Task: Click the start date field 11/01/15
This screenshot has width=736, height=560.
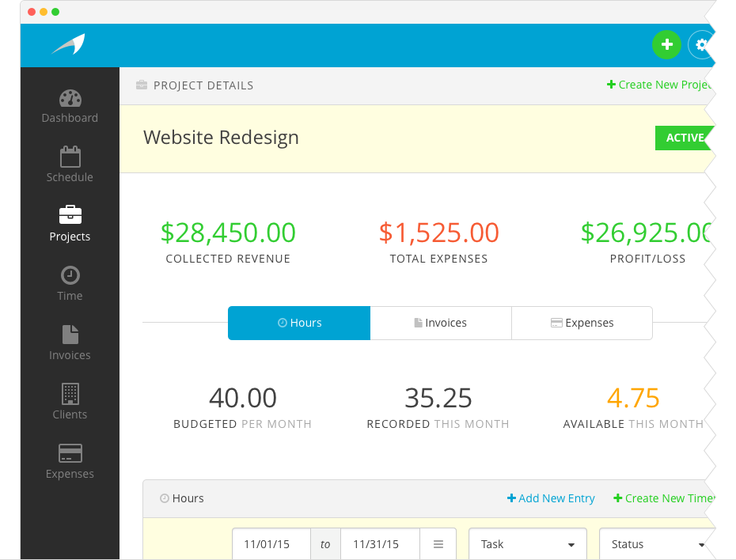Action: point(271,544)
